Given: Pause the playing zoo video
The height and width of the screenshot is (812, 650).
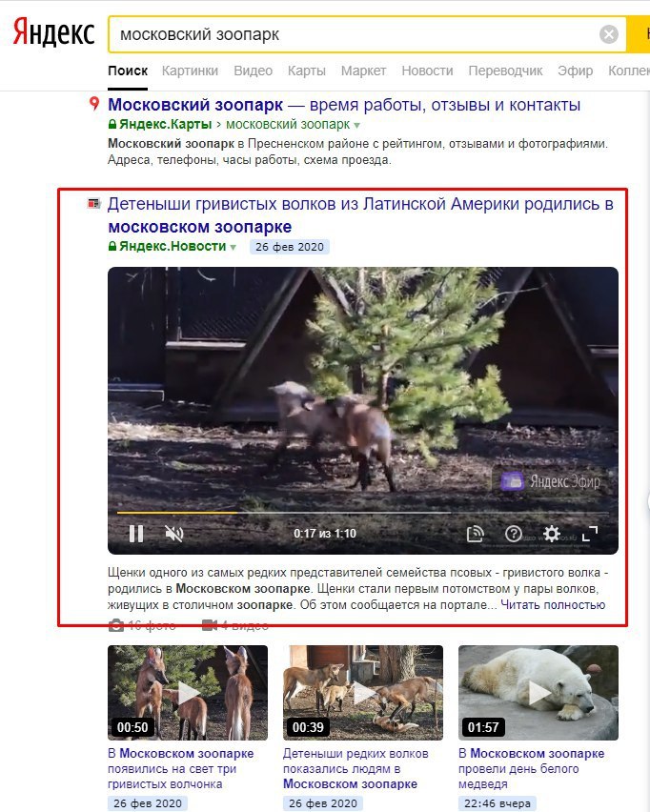Looking at the screenshot, I should point(136,534).
